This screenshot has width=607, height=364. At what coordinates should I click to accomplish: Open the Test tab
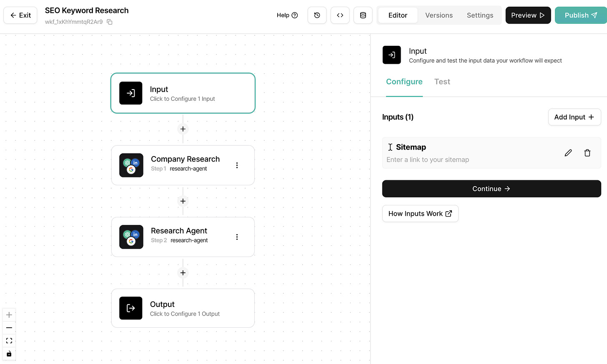442,82
